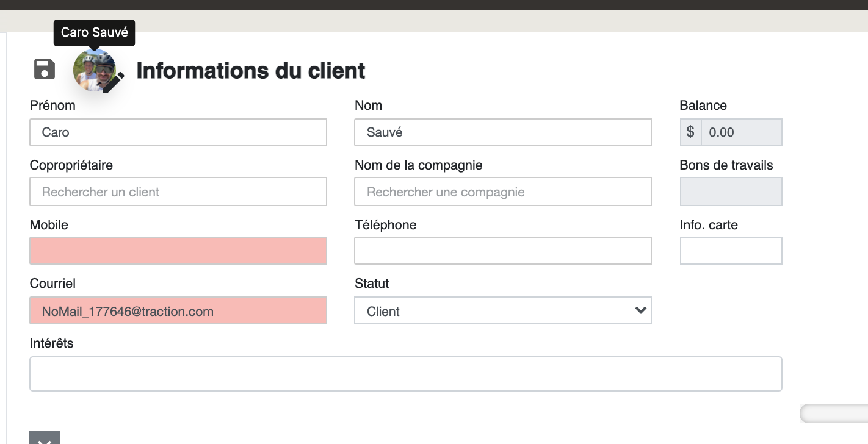Image resolution: width=868 pixels, height=444 pixels.
Task: Click the dollar sign beside Balance
Action: click(x=690, y=132)
